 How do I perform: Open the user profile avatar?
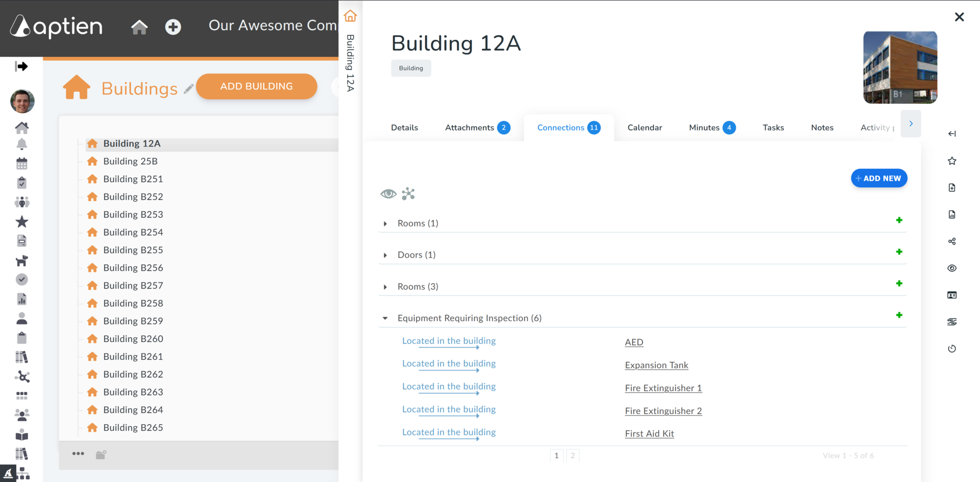(x=22, y=101)
